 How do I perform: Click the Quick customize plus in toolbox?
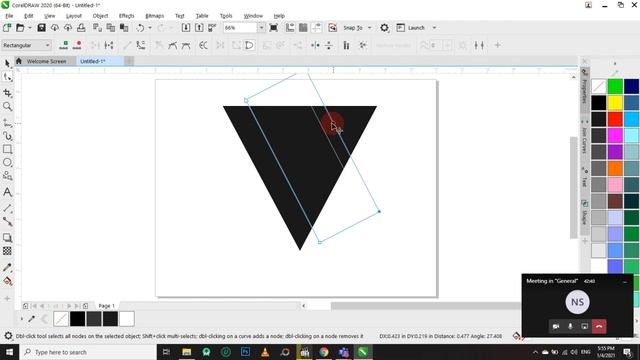point(7,298)
